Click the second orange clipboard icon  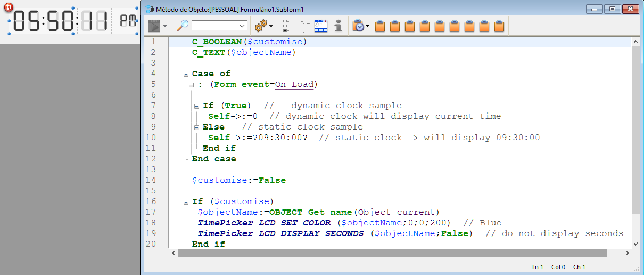pyautogui.click(x=395, y=26)
